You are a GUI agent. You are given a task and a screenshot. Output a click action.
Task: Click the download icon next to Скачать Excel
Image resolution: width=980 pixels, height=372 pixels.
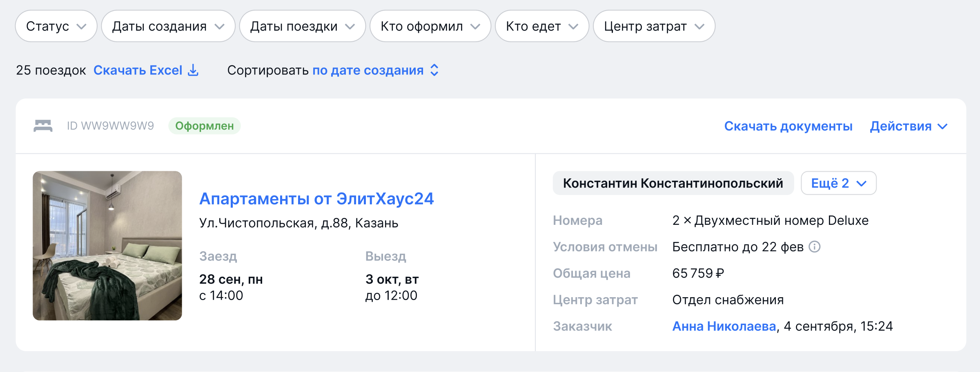tap(193, 70)
